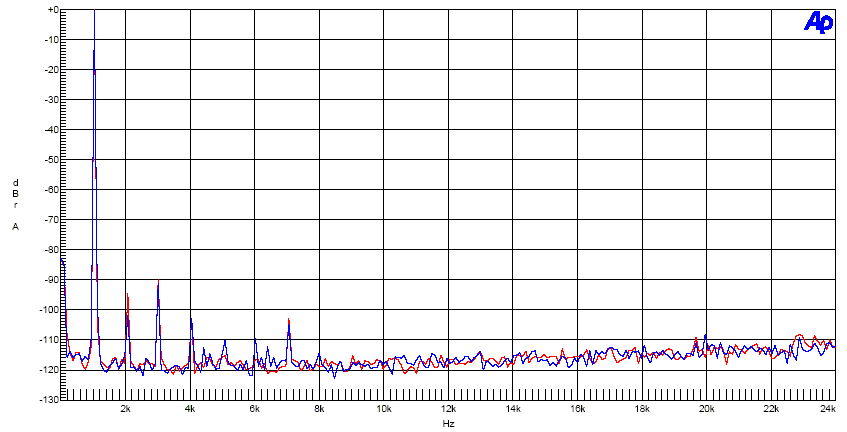Select the "-40" vertical axis label
Viewport: 847px width, 432px height.
[52, 130]
